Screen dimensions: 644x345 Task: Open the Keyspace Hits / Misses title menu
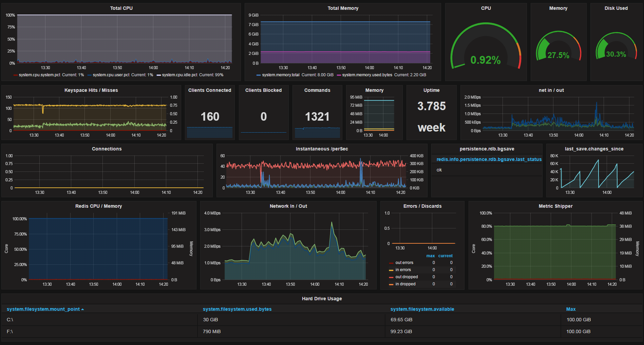click(91, 90)
